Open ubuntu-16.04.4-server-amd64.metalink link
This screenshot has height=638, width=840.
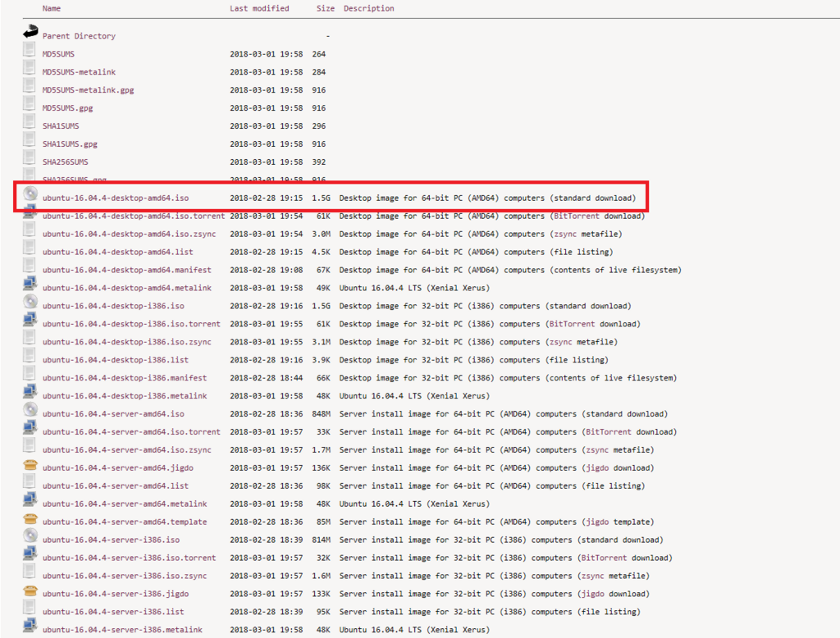coord(125,504)
